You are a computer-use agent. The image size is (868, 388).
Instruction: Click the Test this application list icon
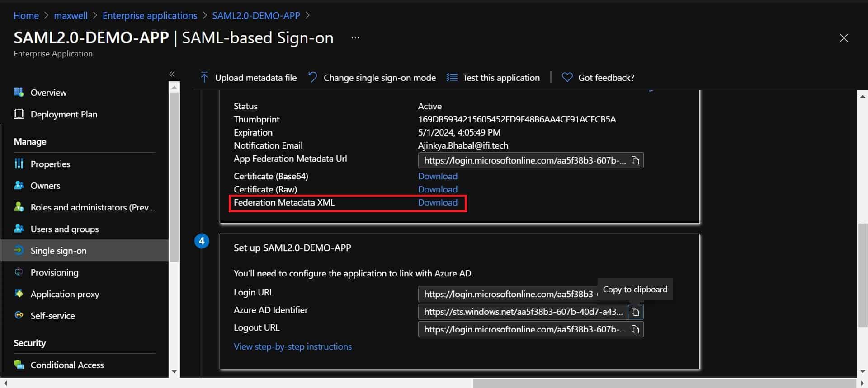[452, 77]
